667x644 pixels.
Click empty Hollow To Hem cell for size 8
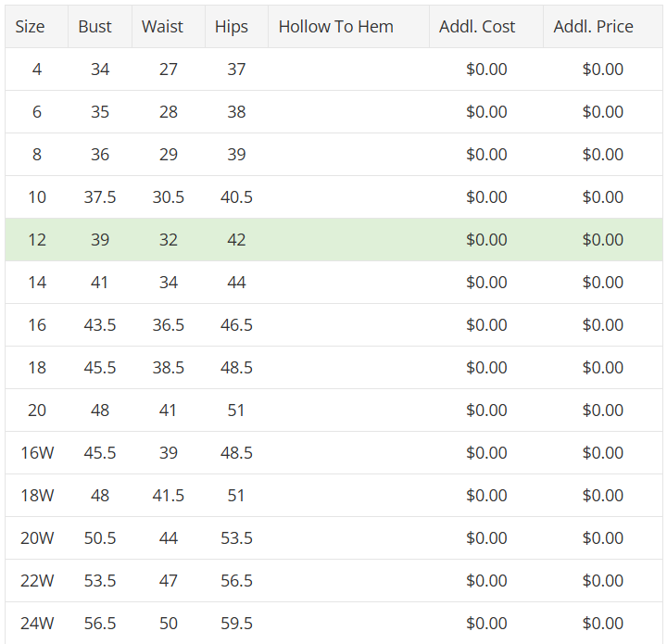pos(349,155)
